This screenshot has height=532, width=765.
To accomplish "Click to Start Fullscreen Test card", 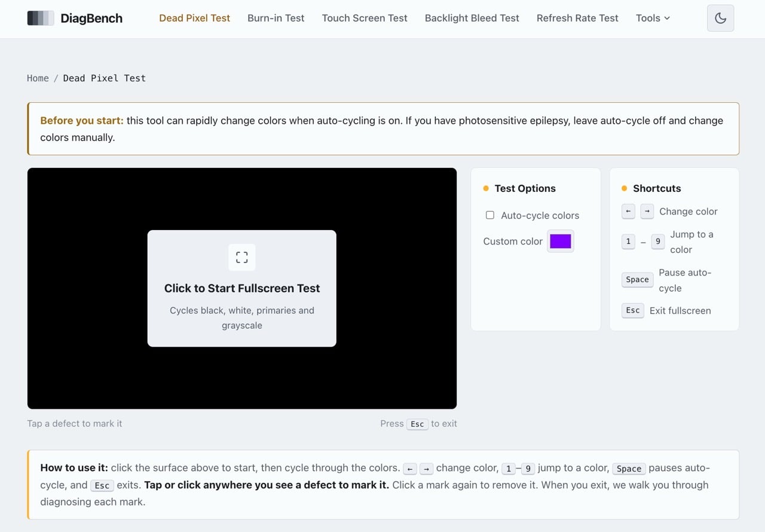I will tap(241, 288).
